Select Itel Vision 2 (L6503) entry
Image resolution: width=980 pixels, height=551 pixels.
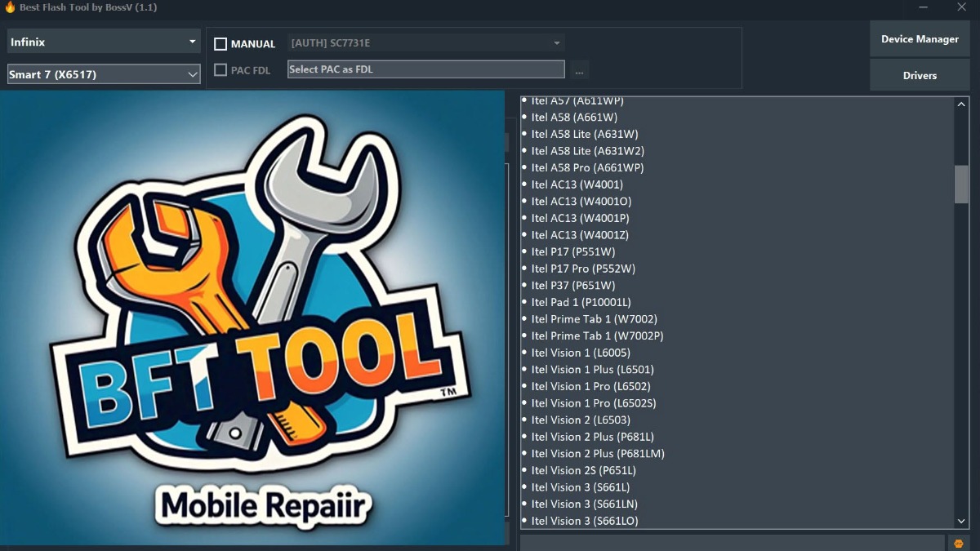pyautogui.click(x=581, y=420)
